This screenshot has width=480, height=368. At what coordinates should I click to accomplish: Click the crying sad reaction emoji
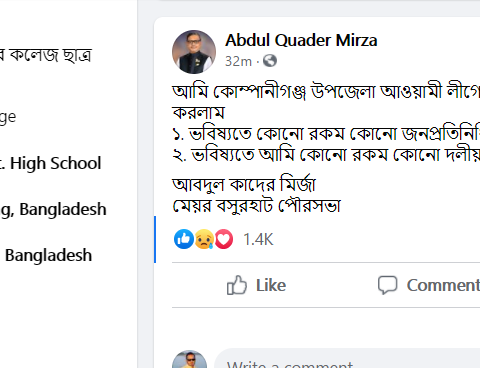(x=204, y=239)
